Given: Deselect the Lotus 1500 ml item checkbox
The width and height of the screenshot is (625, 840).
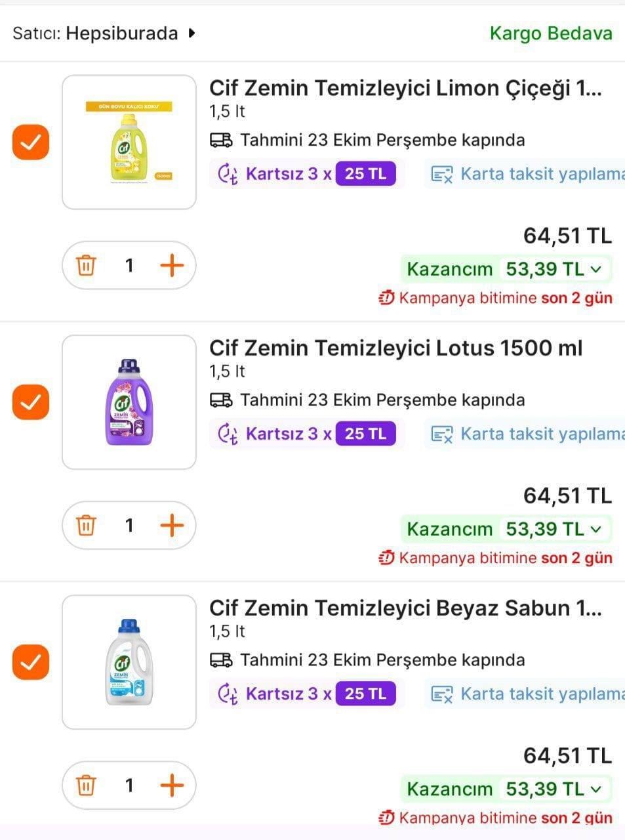Looking at the screenshot, I should point(31,402).
